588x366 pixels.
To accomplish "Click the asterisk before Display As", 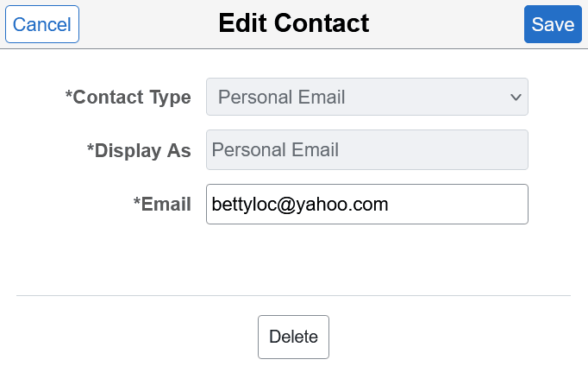I will [91, 147].
